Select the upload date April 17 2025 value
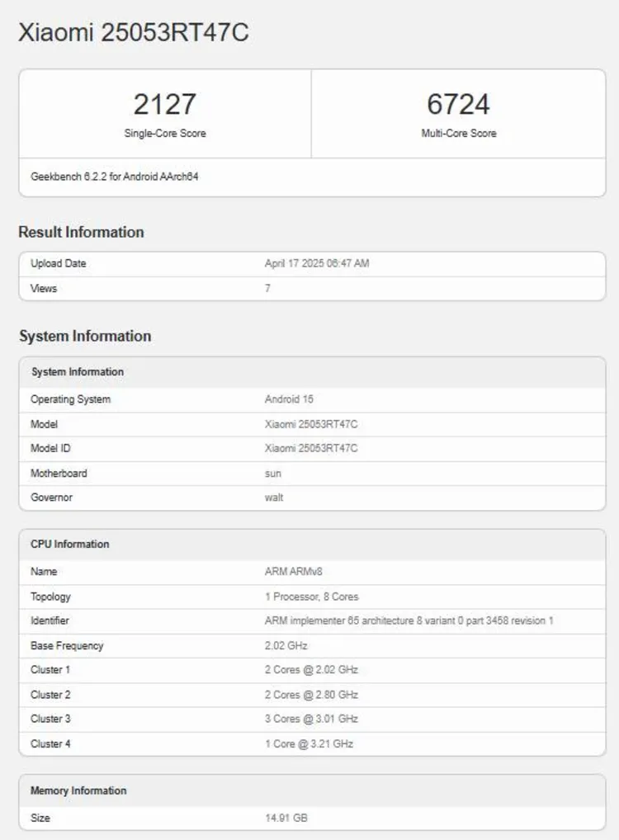Viewport: 619px width, 840px height. [317, 264]
